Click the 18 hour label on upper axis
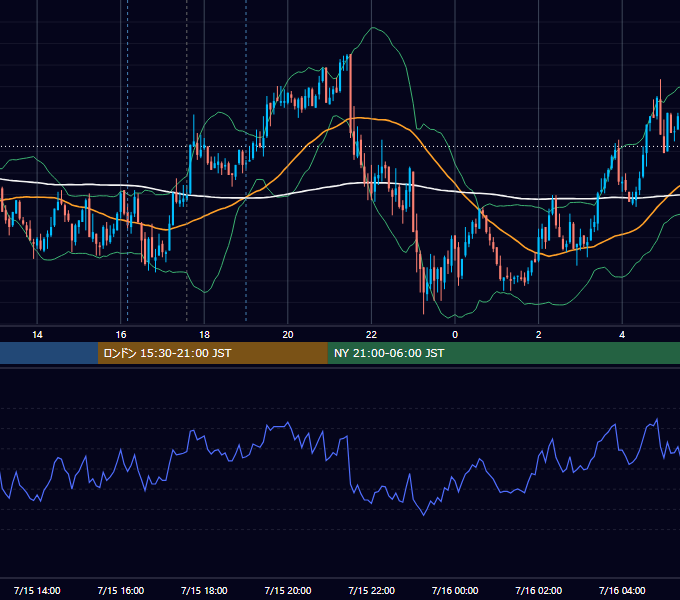680x600 pixels. [204, 335]
